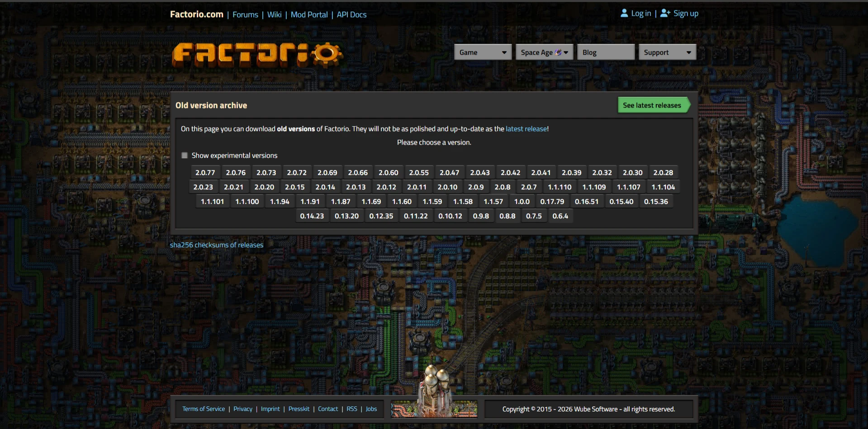
Task: Expand the Support dropdown menu
Action: tap(667, 52)
